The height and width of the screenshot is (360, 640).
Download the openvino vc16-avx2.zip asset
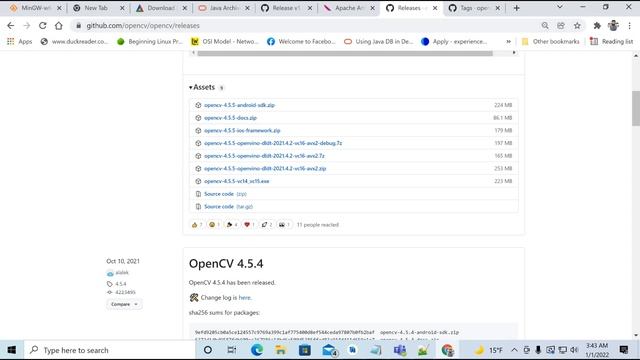(x=265, y=169)
